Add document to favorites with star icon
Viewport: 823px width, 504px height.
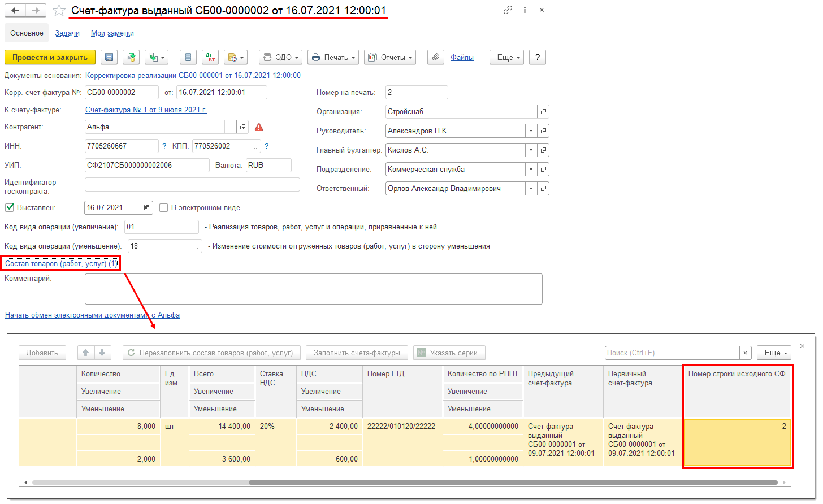(59, 11)
